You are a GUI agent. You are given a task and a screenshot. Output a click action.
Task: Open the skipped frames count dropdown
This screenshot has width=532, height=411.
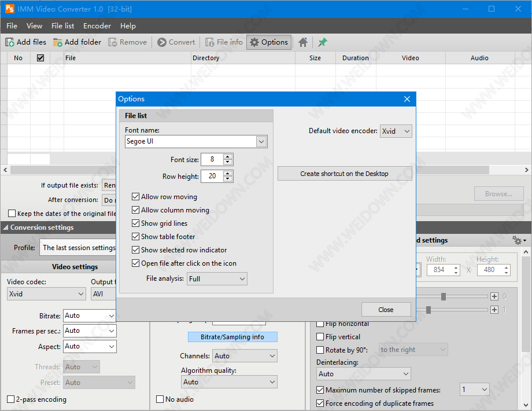click(x=474, y=389)
